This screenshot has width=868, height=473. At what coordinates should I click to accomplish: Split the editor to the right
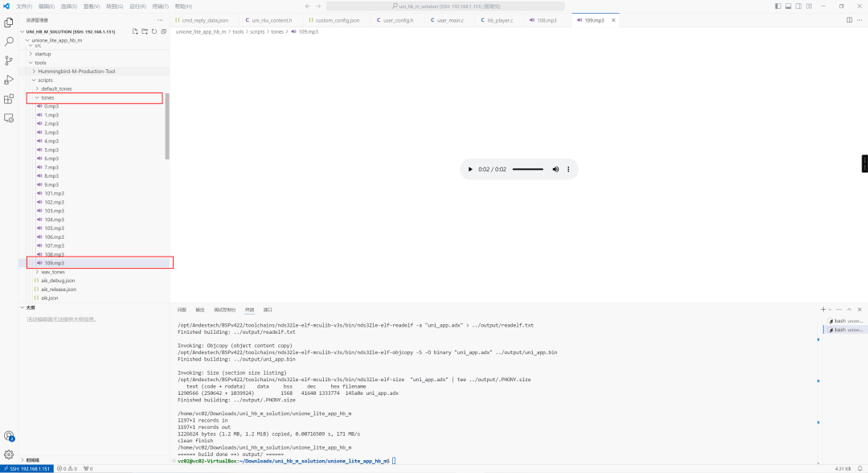(x=850, y=20)
